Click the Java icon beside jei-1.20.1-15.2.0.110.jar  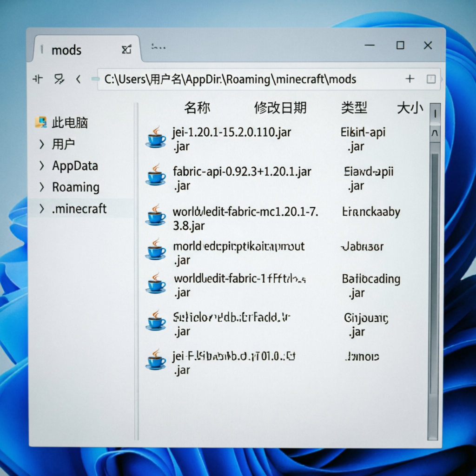156,138
